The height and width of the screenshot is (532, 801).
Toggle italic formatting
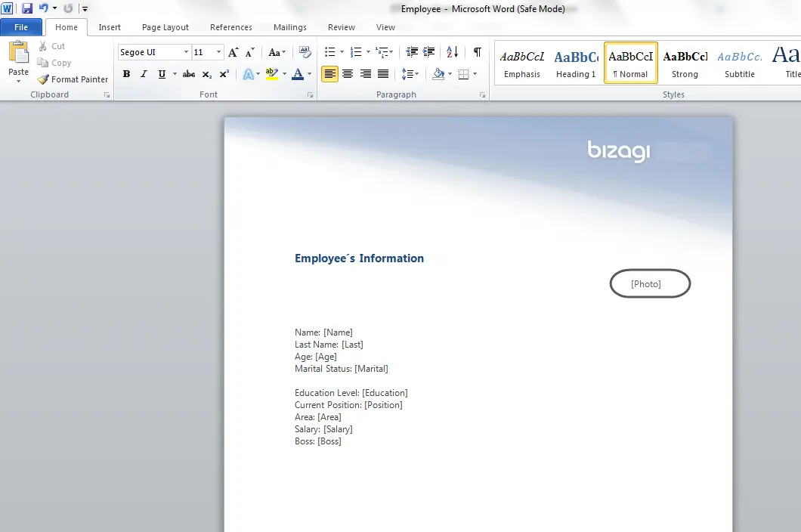point(144,74)
